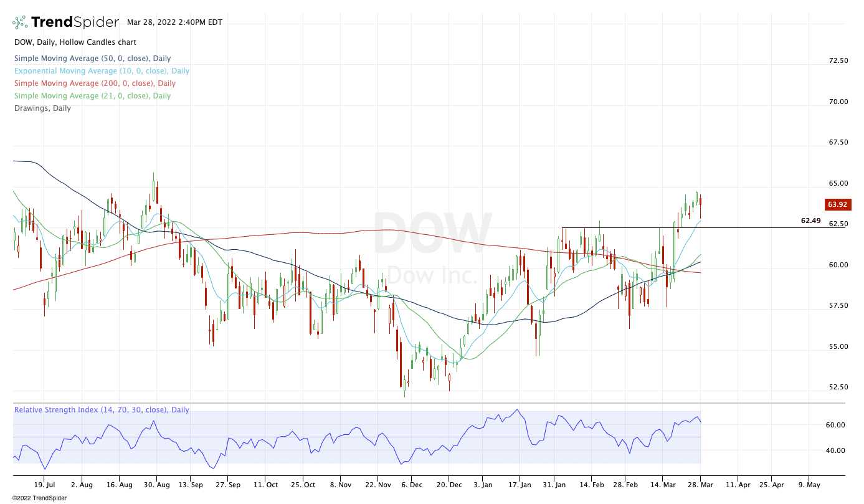Click the 19. Jul date on time axis

45,484
